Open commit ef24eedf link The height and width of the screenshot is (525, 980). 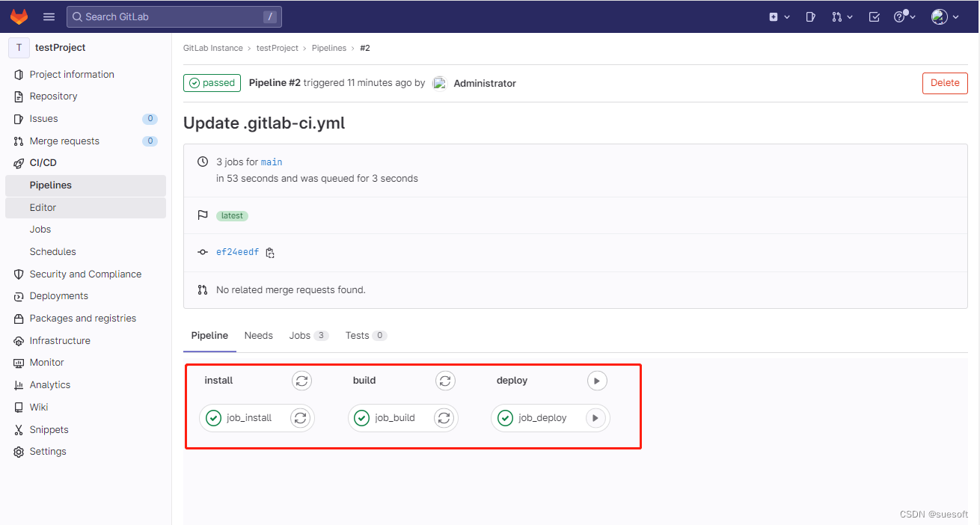pos(237,252)
